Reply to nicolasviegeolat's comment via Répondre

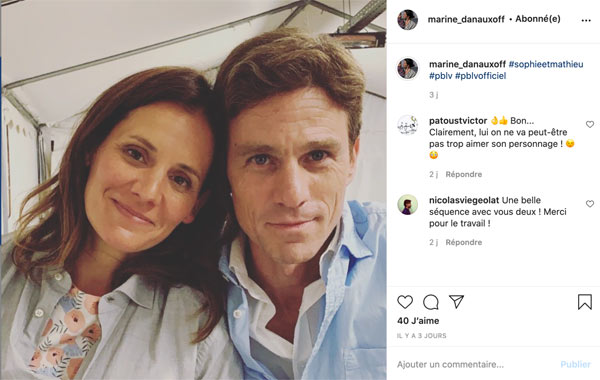pos(463,242)
